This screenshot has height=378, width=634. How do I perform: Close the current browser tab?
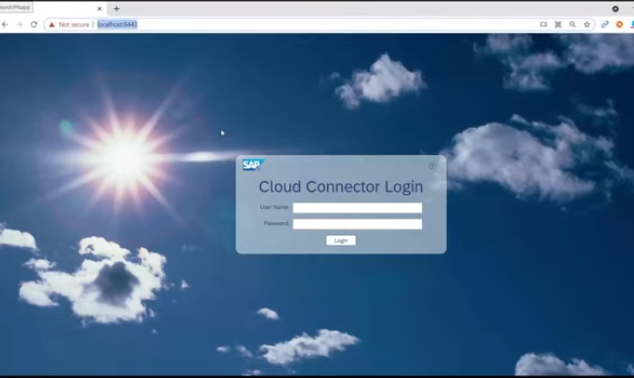[x=99, y=8]
